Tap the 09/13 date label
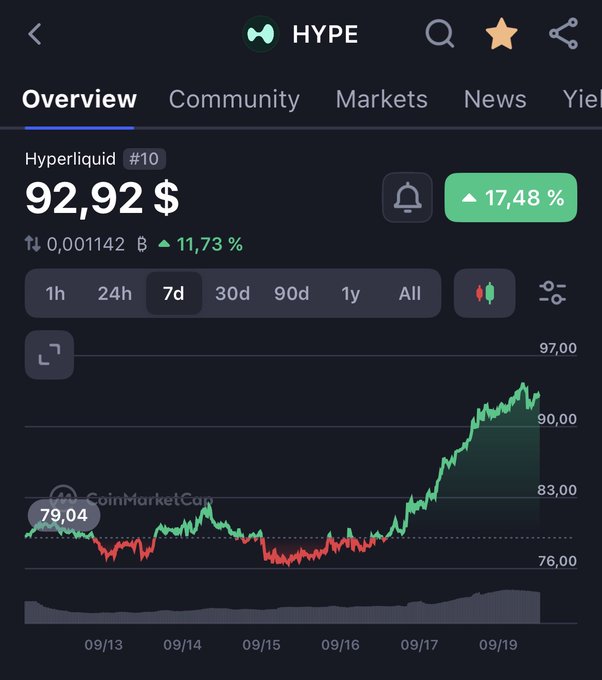This screenshot has width=602, height=680. click(104, 645)
